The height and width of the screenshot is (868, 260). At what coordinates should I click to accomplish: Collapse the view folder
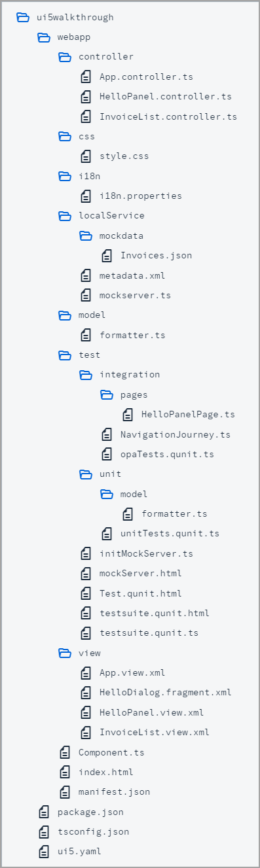pos(65,652)
